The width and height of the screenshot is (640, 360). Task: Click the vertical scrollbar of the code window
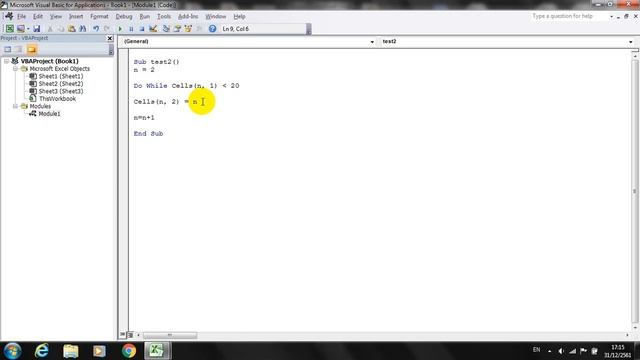[x=635, y=191]
